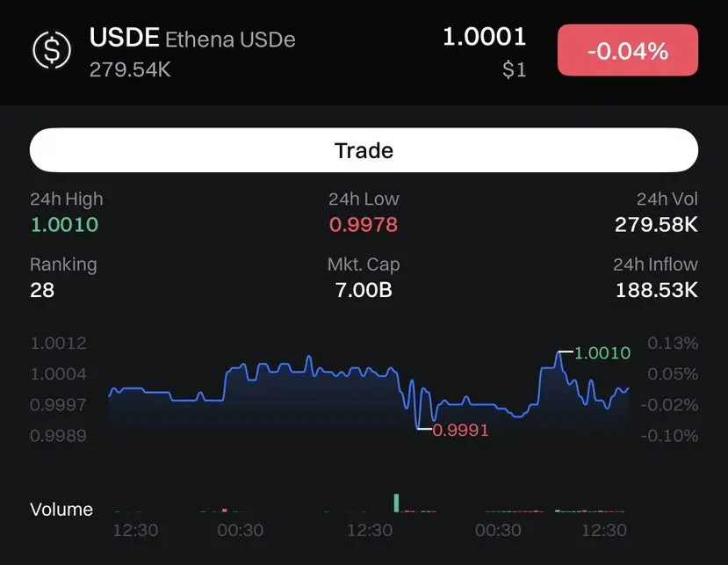Screen dimensions: 728x565
Task: Click the tall green volume bar
Action: [x=396, y=503]
